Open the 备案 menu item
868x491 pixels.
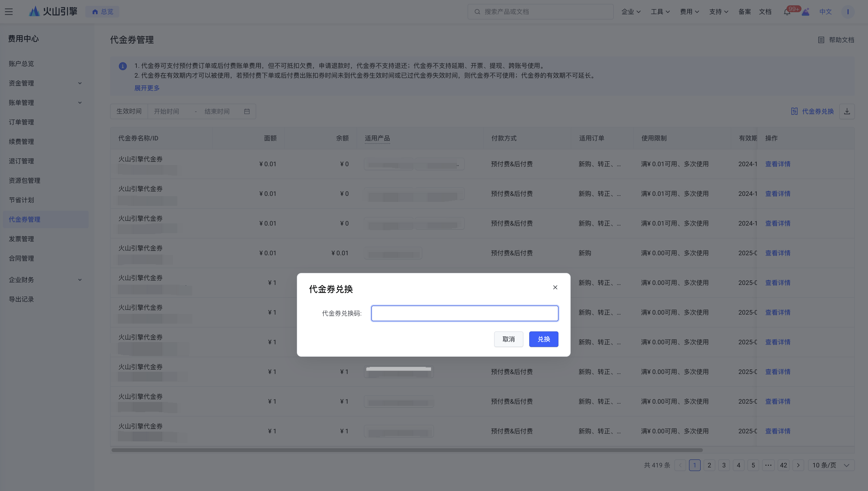745,12
